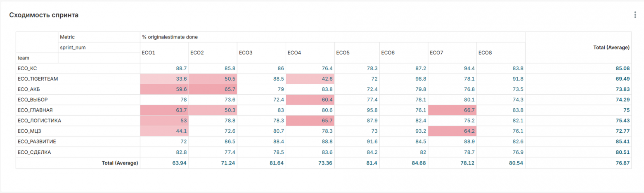Open the chart's three-dot options menu

point(635,15)
